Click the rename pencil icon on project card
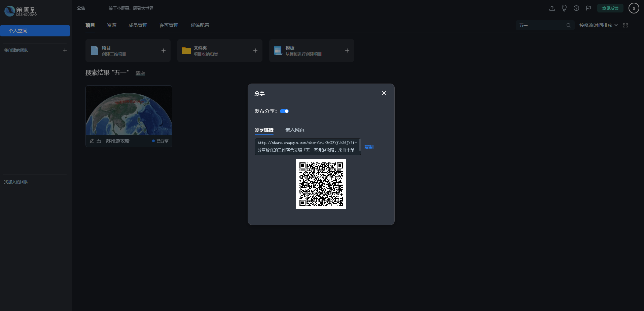 [92, 141]
